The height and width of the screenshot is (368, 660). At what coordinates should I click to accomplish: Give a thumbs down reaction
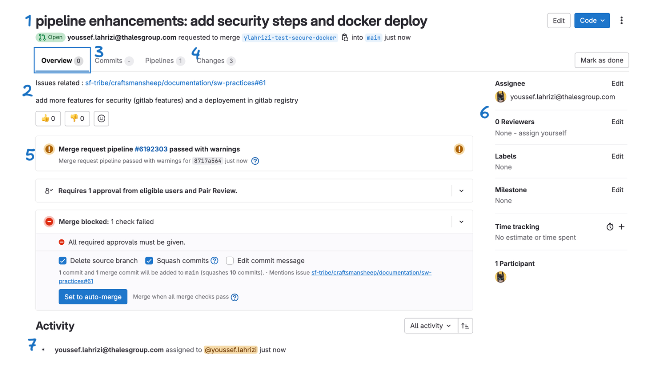(77, 118)
